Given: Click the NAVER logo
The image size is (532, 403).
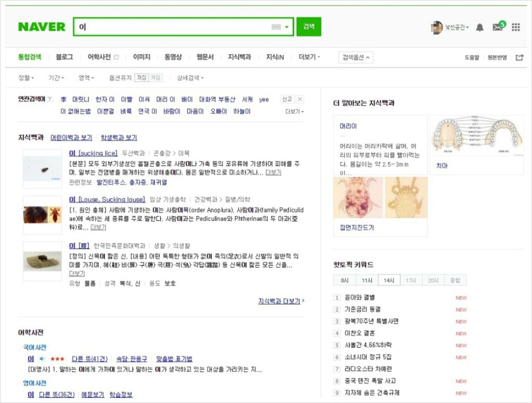Looking at the screenshot, I should point(42,27).
